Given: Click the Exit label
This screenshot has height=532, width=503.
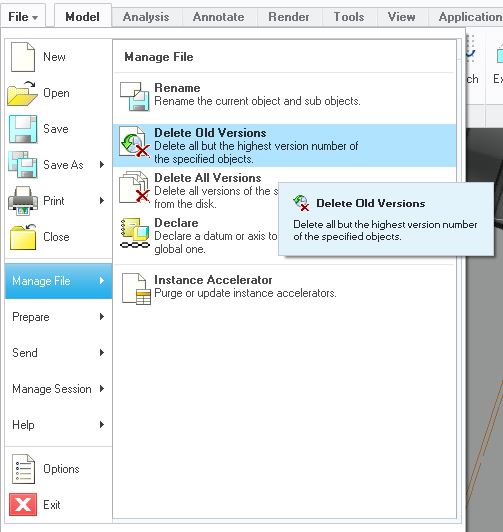Looking at the screenshot, I should point(52,505).
